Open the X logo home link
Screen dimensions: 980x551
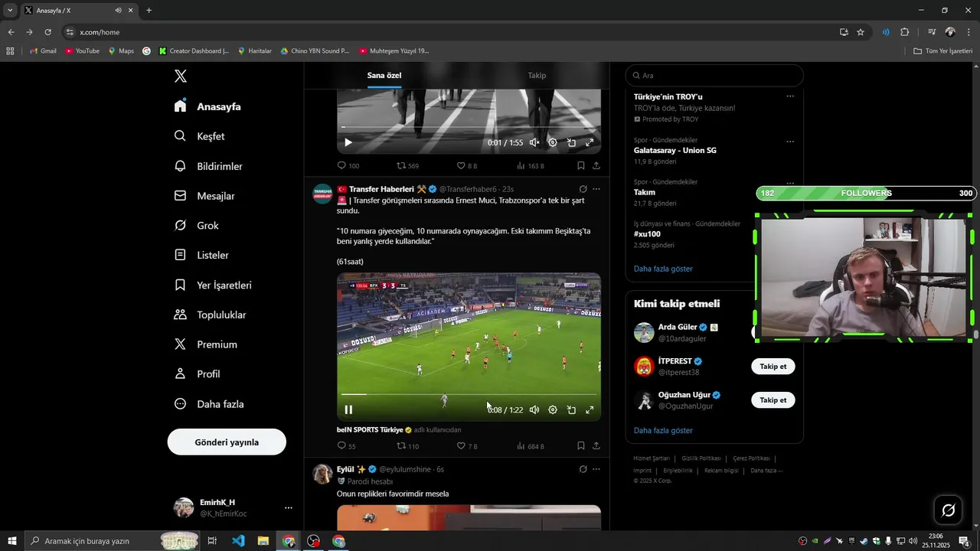[181, 76]
